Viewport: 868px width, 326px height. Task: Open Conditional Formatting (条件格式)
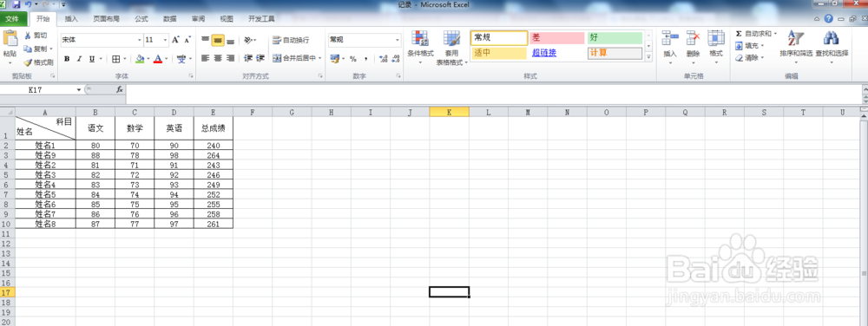click(x=420, y=47)
